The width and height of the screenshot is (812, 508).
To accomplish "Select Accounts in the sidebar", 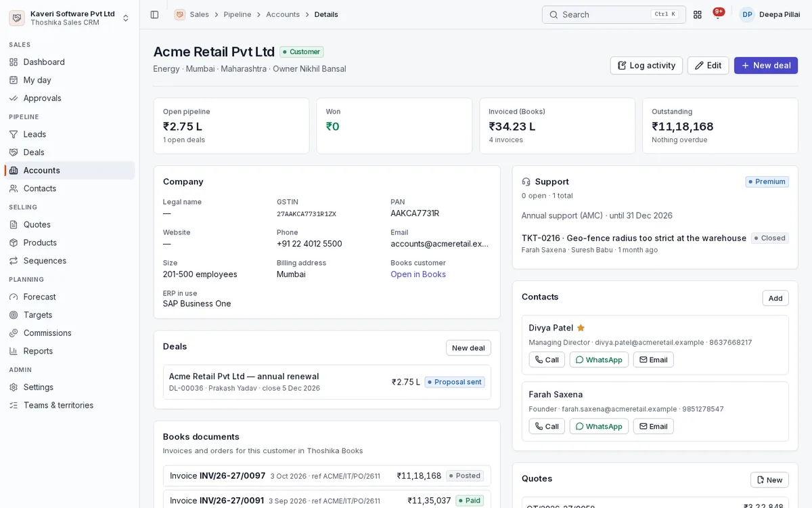I will pos(70,170).
